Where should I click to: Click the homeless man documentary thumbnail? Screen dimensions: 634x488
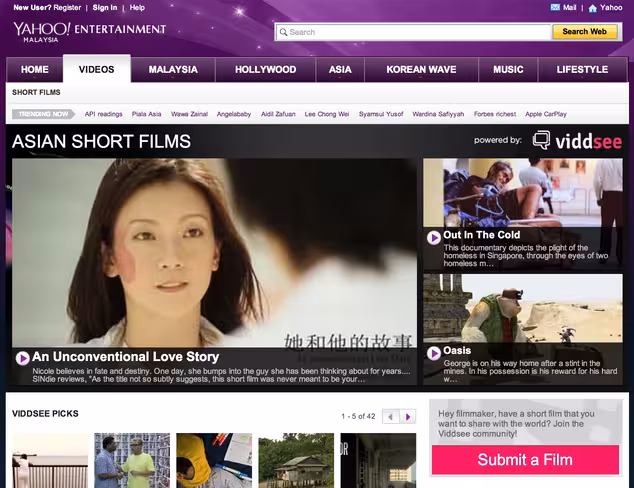[523, 193]
